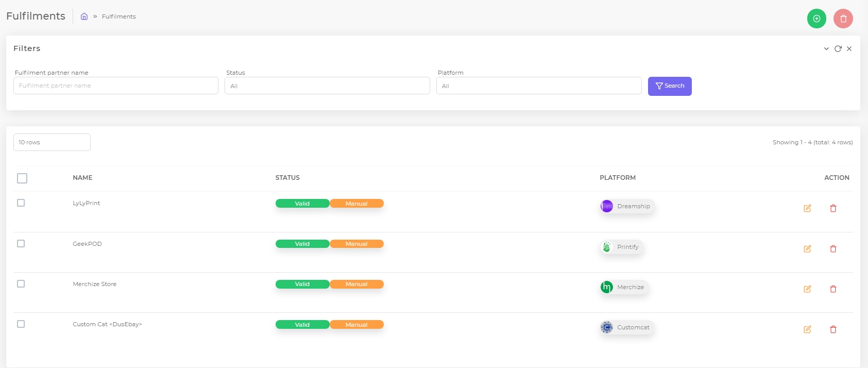Click the Merchize platform label
The height and width of the screenshot is (368, 868).
coord(631,287)
